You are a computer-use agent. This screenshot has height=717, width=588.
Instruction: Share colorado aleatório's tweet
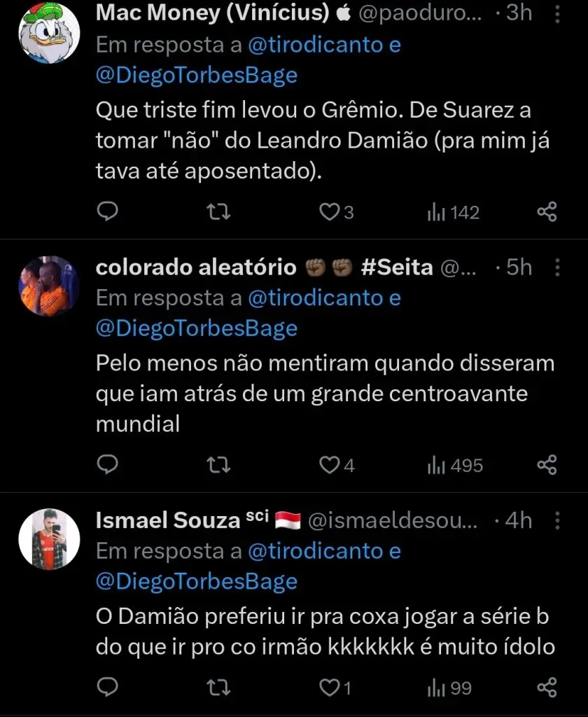547,464
